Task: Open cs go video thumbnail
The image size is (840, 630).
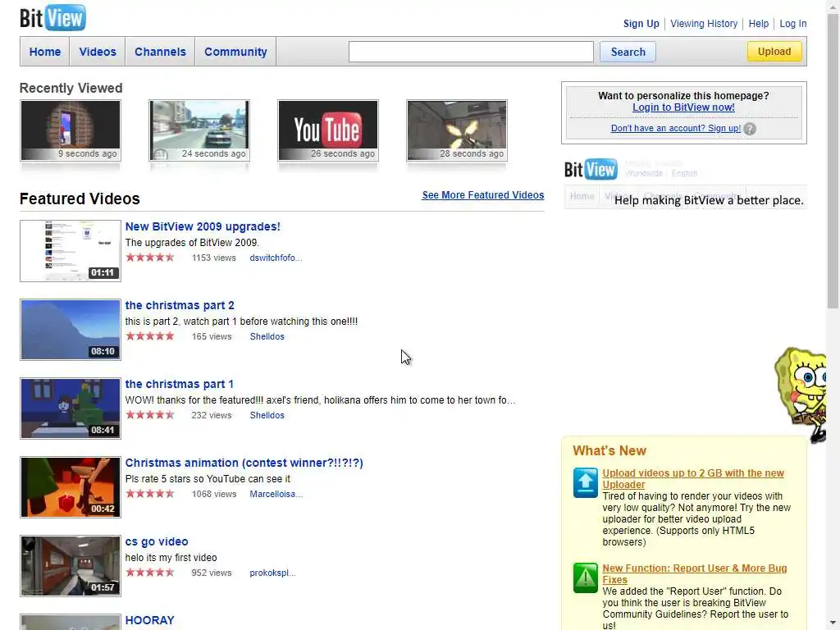Action: pyautogui.click(x=71, y=566)
